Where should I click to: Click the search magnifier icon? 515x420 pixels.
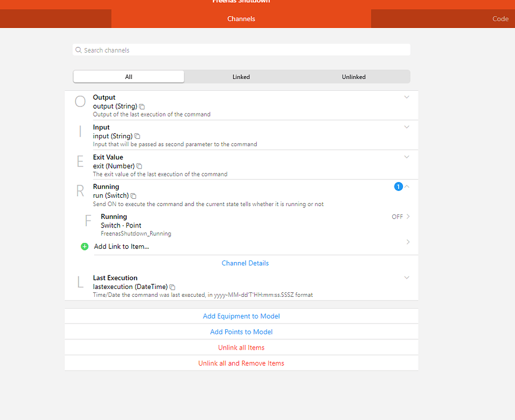point(78,50)
